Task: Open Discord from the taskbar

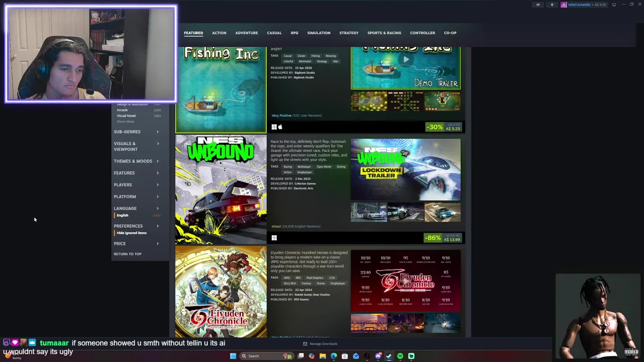Action: coord(378,356)
